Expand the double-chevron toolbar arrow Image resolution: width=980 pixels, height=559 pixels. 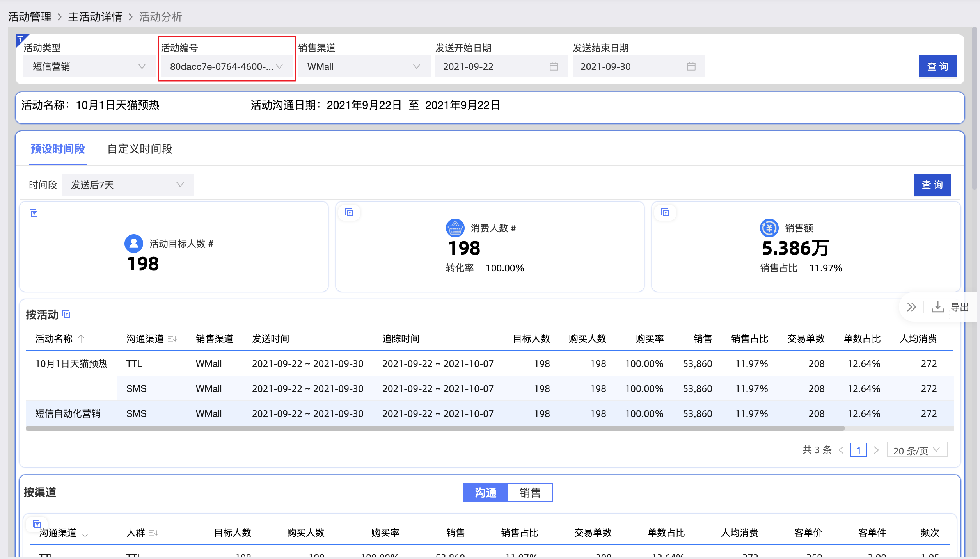[911, 307]
